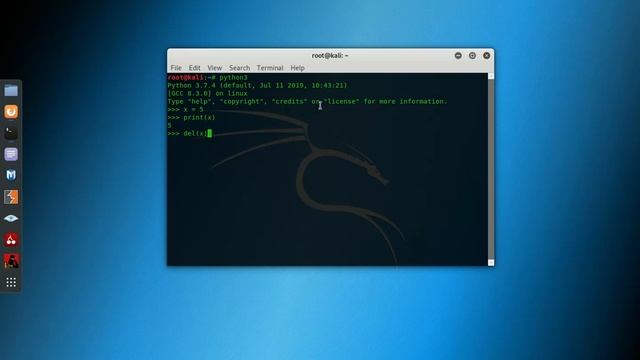640x360 pixels.
Task: Open the Terminal menu
Action: point(270,68)
